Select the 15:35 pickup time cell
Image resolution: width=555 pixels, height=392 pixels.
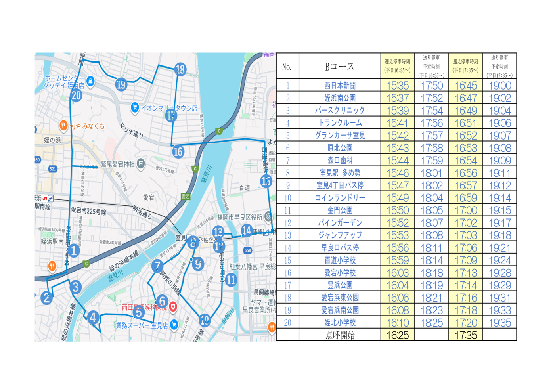(x=397, y=85)
